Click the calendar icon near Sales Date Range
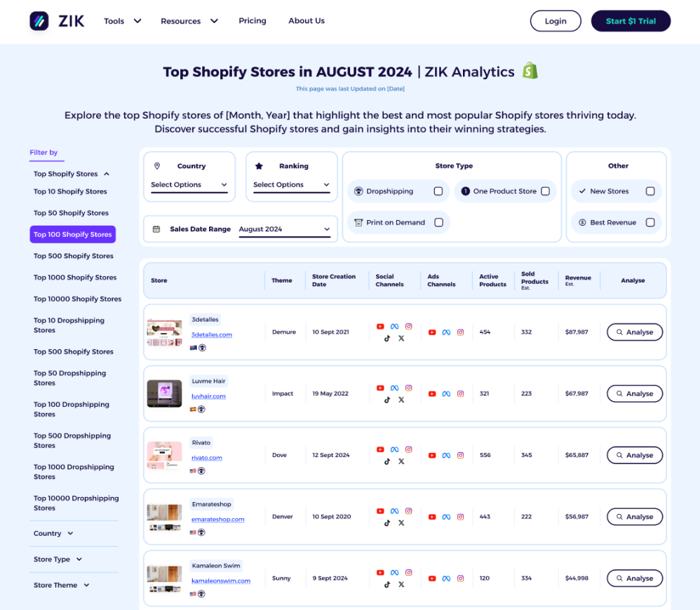The image size is (700, 610). click(x=156, y=229)
